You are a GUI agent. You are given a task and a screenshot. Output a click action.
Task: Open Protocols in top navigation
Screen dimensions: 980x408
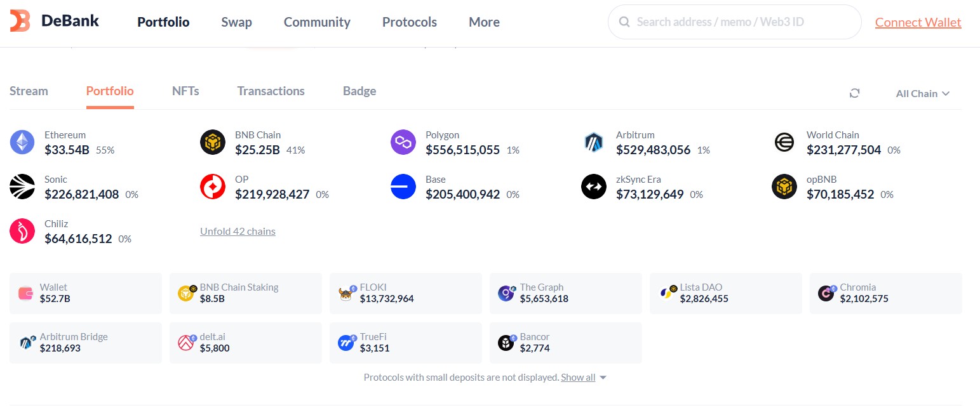click(410, 22)
